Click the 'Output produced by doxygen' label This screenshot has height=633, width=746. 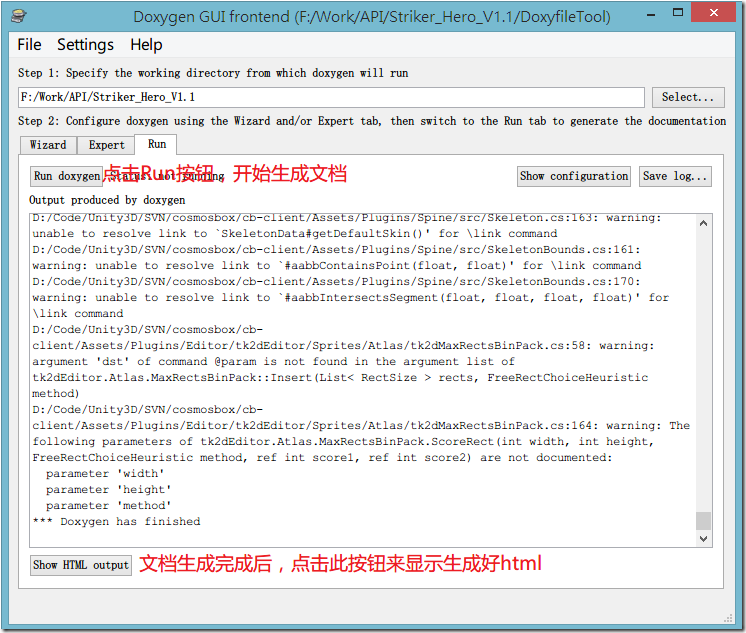107,200
